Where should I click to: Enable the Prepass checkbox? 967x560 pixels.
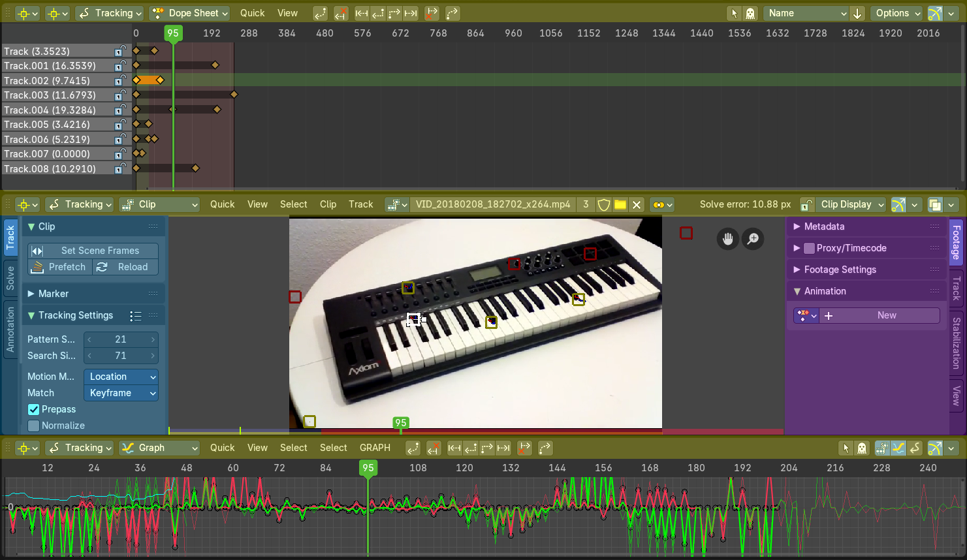(x=34, y=410)
